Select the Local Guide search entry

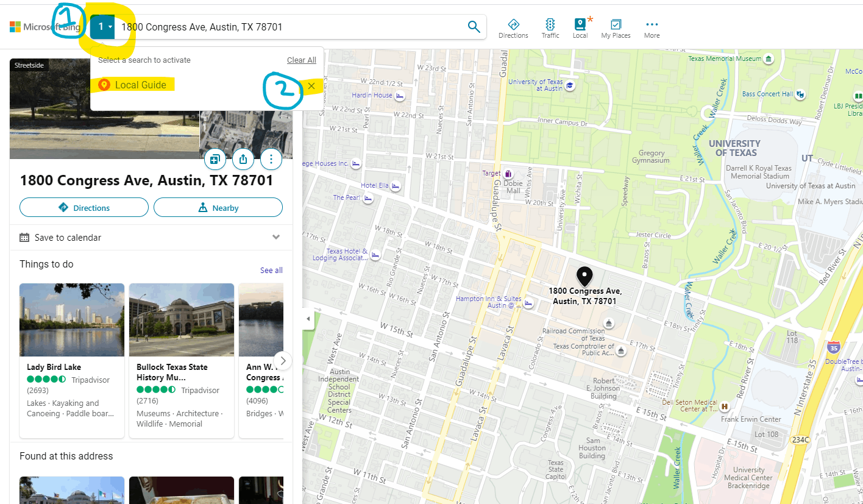point(133,85)
